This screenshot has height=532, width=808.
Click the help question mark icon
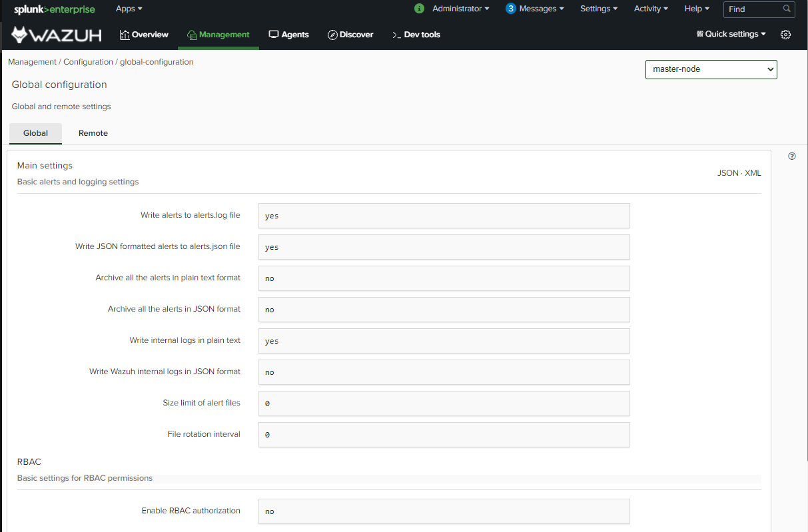click(x=791, y=156)
